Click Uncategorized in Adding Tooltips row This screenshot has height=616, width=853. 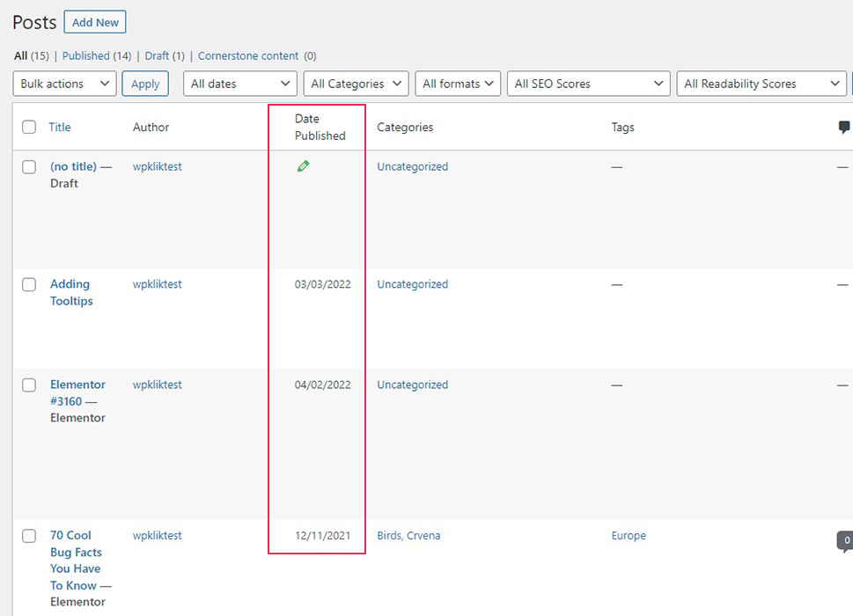click(412, 284)
